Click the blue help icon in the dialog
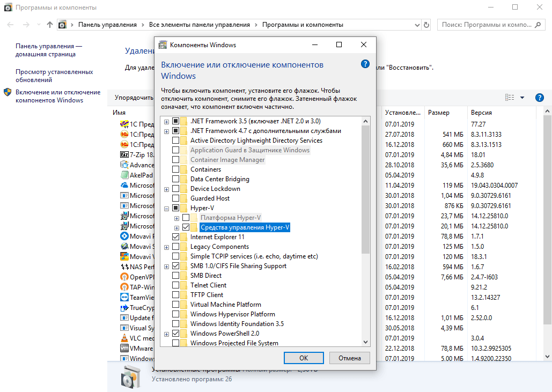552x392 pixels. pyautogui.click(x=365, y=64)
